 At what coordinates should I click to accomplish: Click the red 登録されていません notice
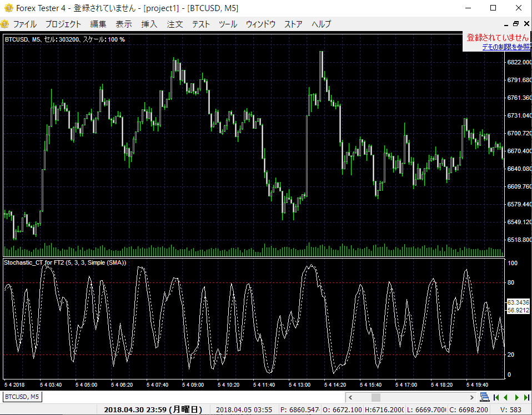click(x=496, y=38)
